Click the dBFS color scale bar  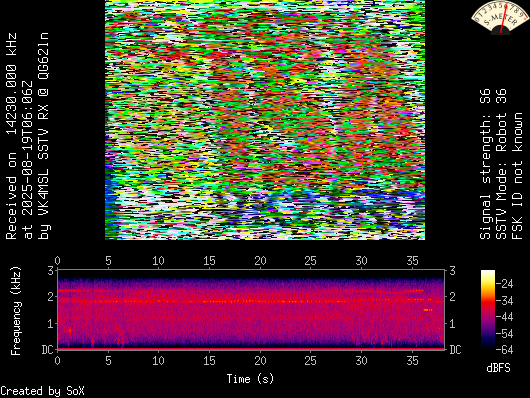(x=488, y=309)
